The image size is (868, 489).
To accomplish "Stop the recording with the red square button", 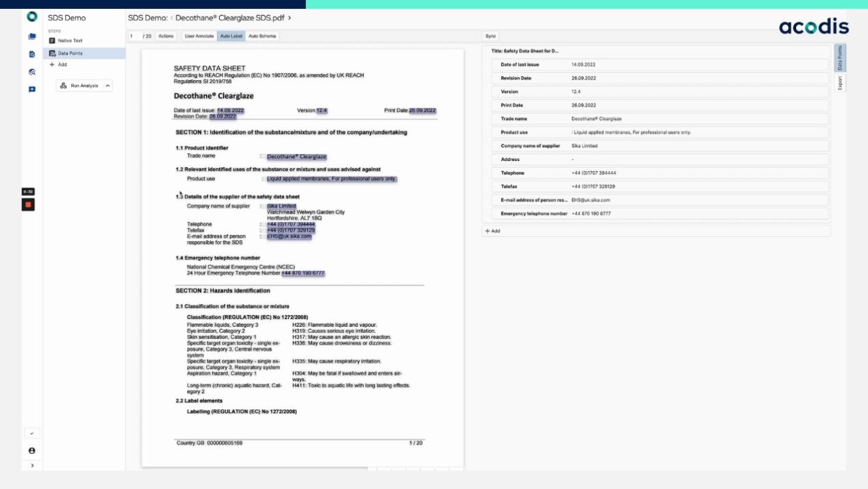I will click(29, 204).
